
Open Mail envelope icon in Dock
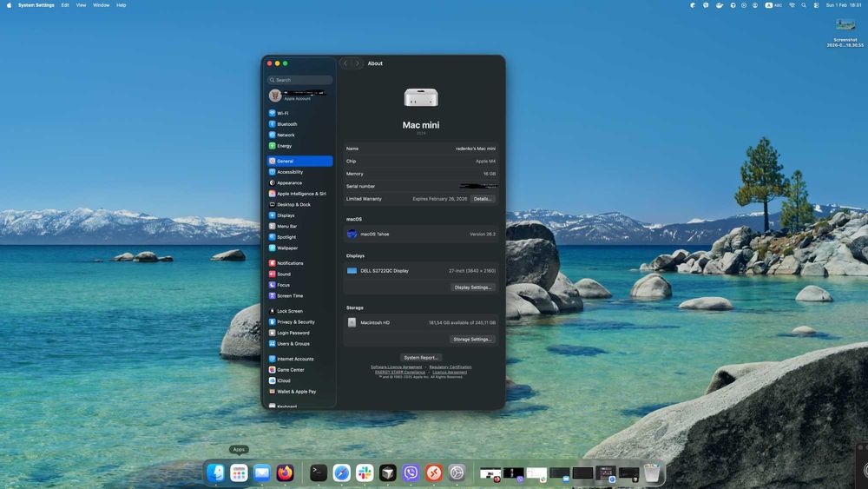click(262, 473)
